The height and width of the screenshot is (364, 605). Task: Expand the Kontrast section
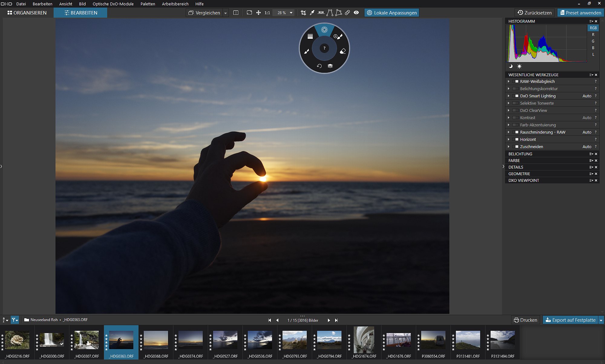click(x=509, y=118)
